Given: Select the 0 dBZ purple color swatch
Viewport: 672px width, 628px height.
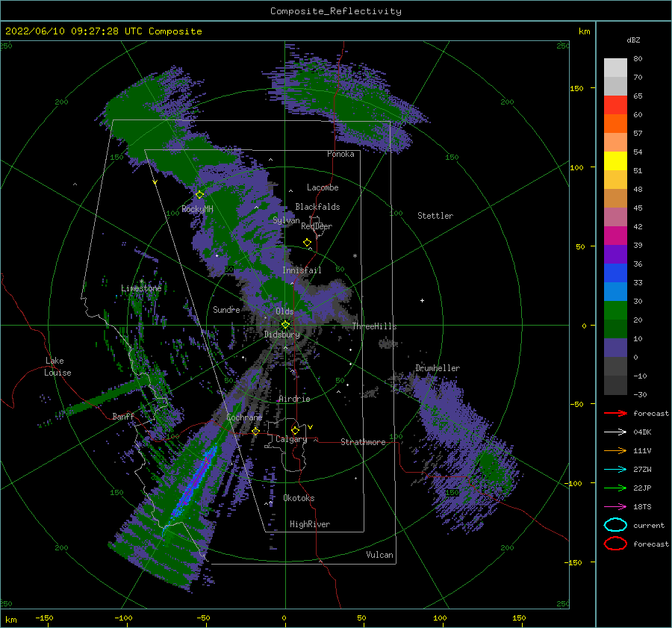Looking at the screenshot, I should click(615, 348).
